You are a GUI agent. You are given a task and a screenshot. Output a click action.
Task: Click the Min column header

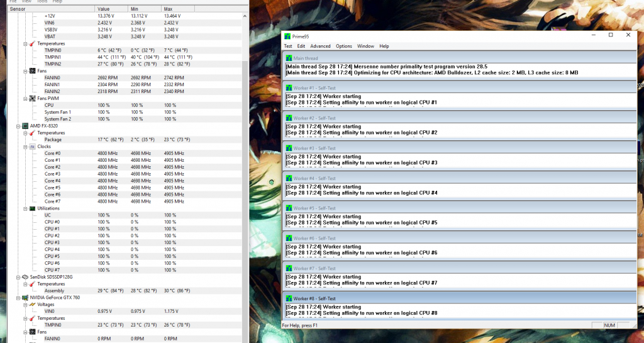pos(145,9)
